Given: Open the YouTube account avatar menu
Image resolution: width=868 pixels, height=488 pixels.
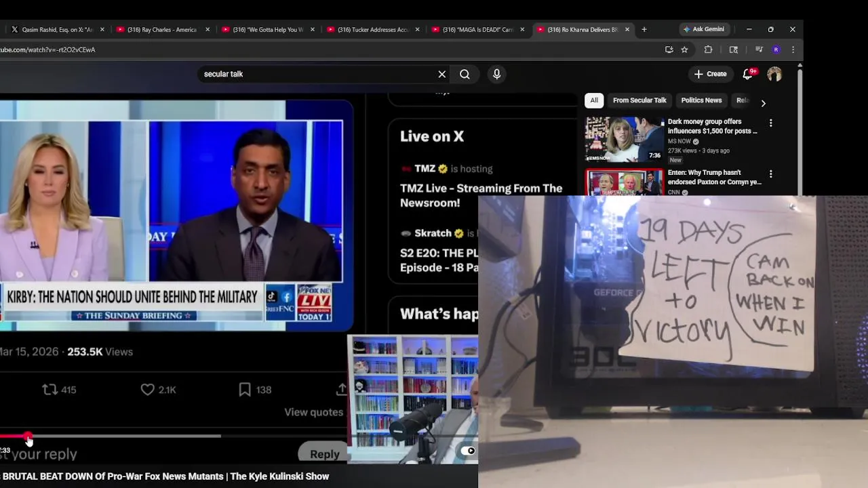Looking at the screenshot, I should pyautogui.click(x=774, y=74).
